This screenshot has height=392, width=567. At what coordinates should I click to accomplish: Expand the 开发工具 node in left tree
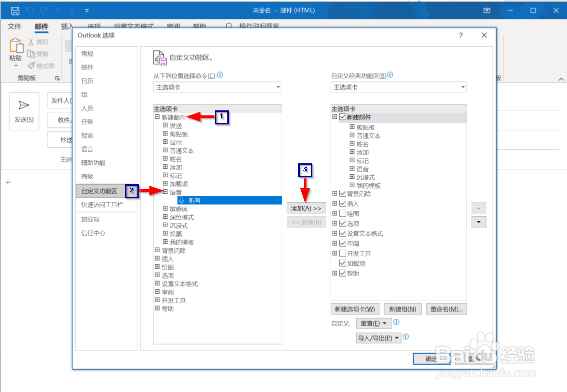click(x=157, y=300)
